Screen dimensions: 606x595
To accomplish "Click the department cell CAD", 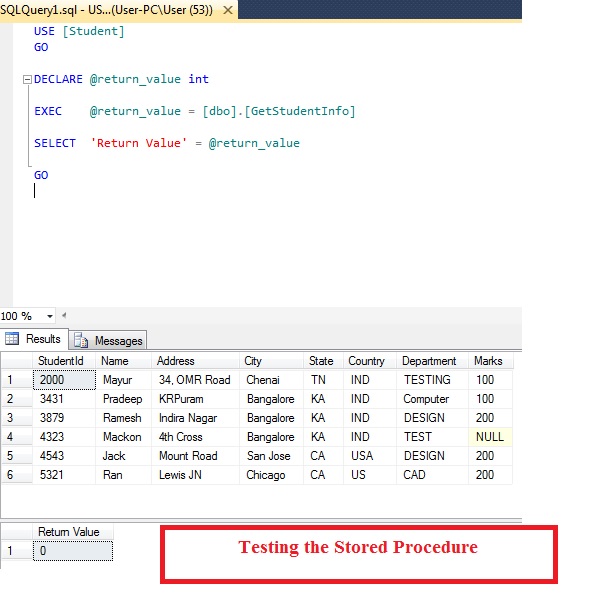I will [x=432, y=475].
